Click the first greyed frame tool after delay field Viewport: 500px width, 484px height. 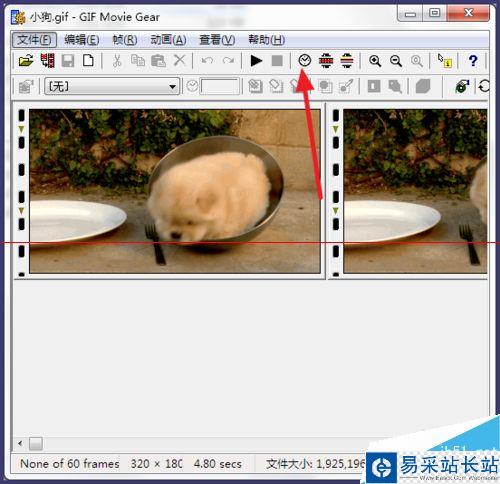[x=255, y=87]
